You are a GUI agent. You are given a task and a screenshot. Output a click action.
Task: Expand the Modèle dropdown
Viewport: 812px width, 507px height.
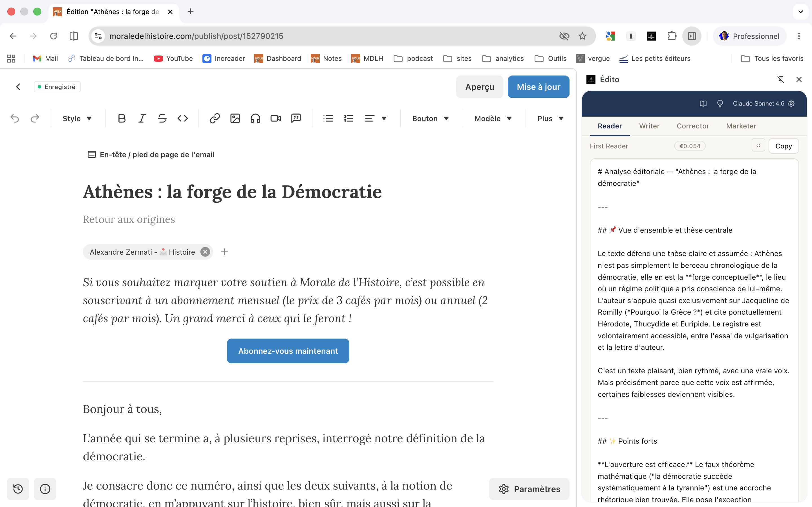pos(493,118)
